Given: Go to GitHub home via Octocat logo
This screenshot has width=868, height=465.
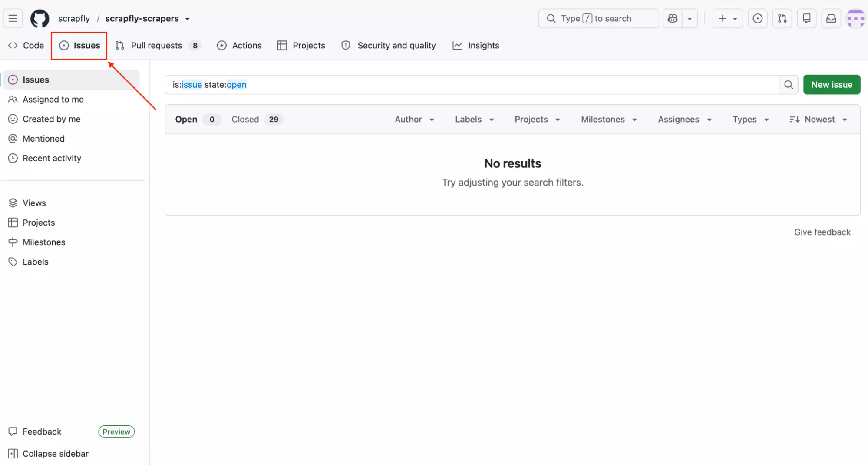Looking at the screenshot, I should [x=40, y=18].
